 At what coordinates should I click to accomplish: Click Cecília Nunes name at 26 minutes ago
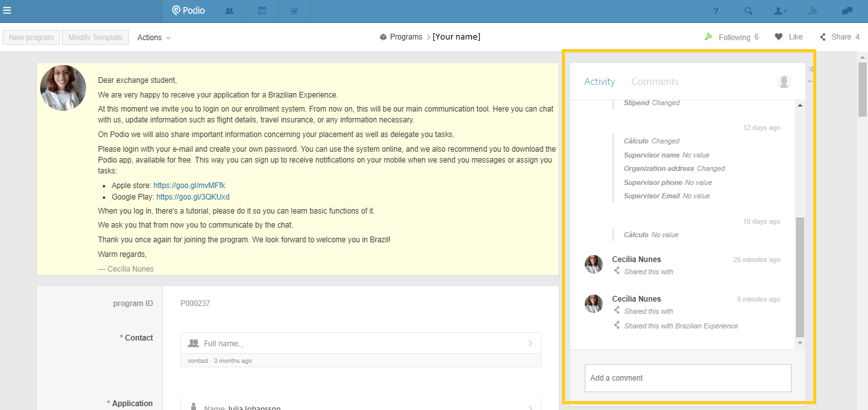pyautogui.click(x=636, y=260)
